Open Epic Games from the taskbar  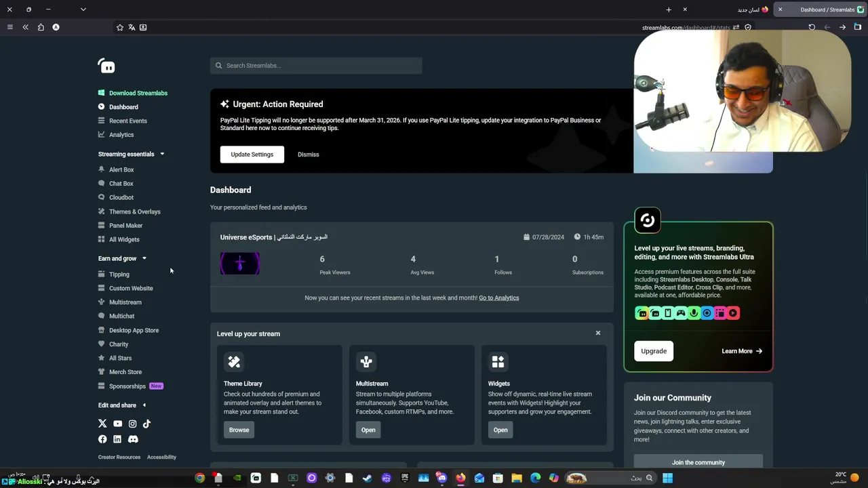pyautogui.click(x=405, y=478)
